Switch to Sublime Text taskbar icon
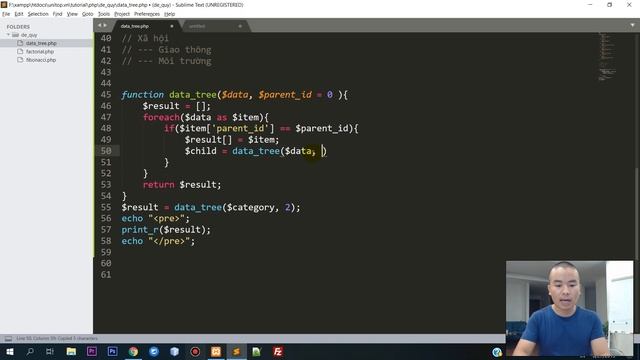This screenshot has width=640, height=360. (x=236, y=351)
